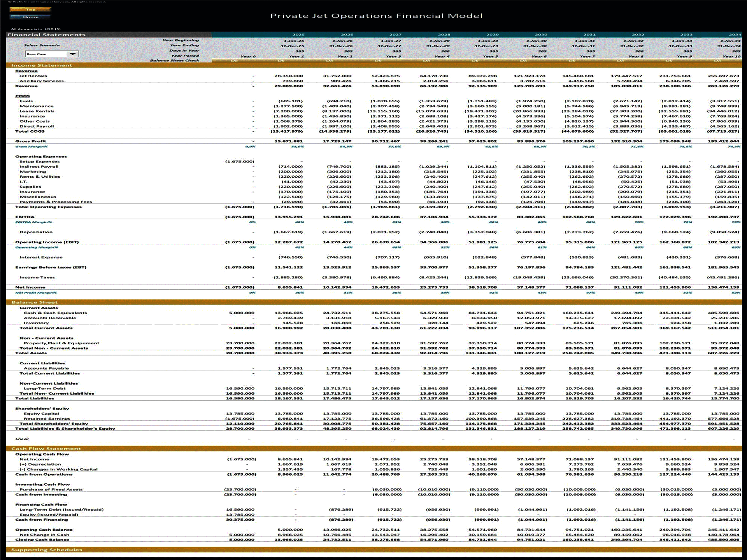Select Year 0 Setup Expenses (1.675.000) cell
747x560 pixels.
pos(240,161)
